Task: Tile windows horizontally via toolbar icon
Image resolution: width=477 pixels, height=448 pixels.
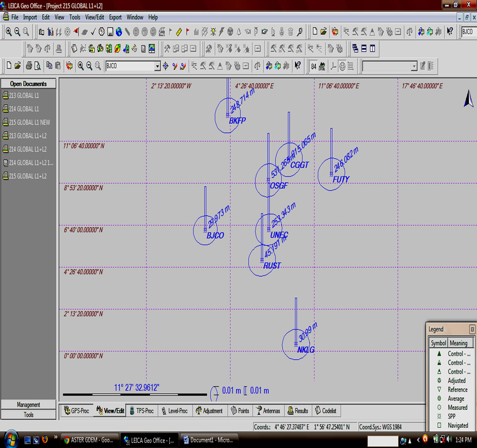Action: coord(364,49)
